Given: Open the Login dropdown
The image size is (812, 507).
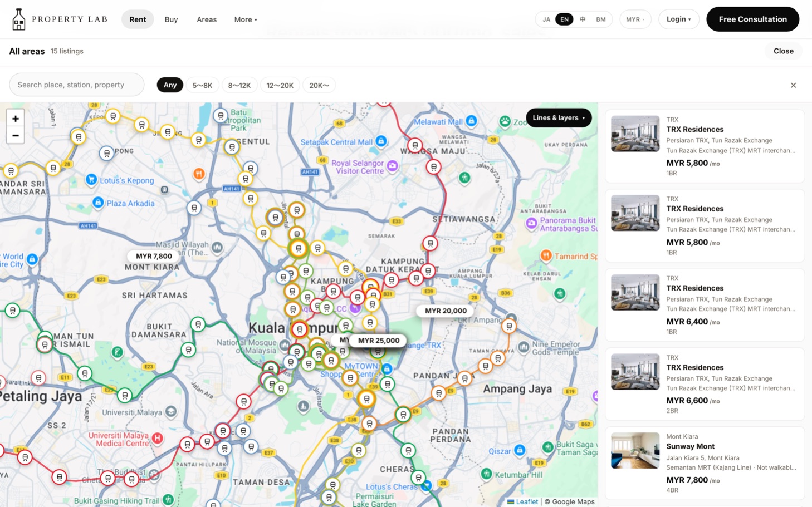Looking at the screenshot, I should coord(678,19).
